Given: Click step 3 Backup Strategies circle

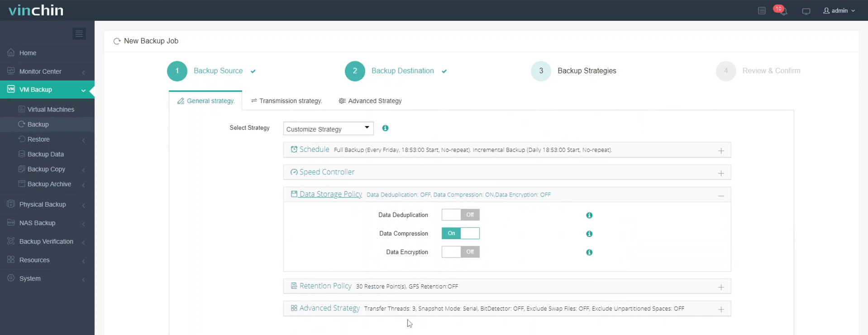Looking at the screenshot, I should [x=541, y=71].
